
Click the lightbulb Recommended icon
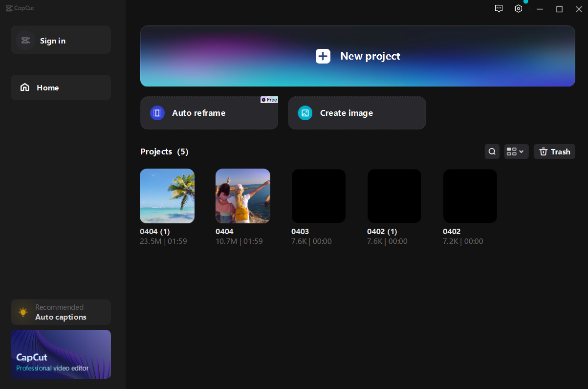23,312
